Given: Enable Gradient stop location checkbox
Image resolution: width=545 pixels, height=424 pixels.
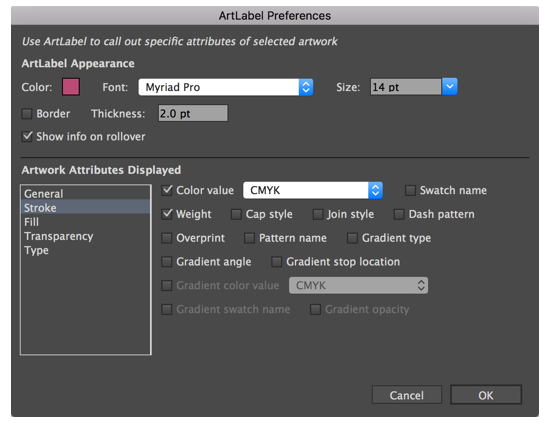Looking at the screenshot, I should pos(277,262).
